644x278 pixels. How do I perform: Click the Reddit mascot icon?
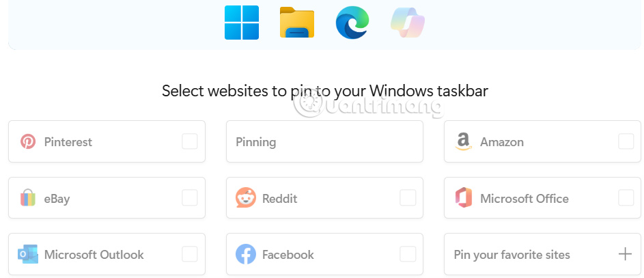pyautogui.click(x=246, y=199)
